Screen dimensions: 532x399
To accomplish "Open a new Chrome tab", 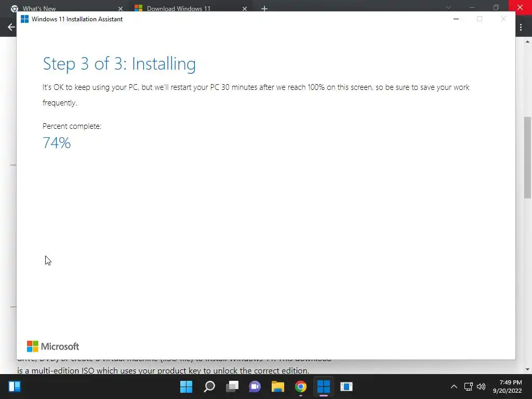I will [264, 9].
